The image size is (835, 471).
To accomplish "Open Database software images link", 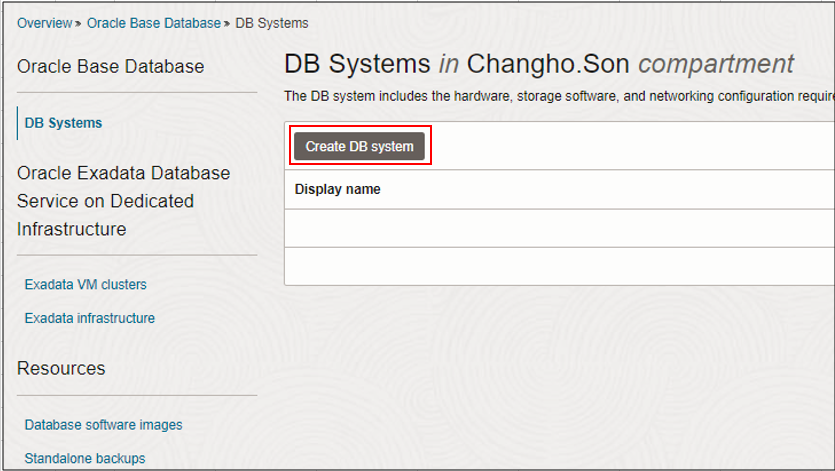I will click(x=103, y=425).
